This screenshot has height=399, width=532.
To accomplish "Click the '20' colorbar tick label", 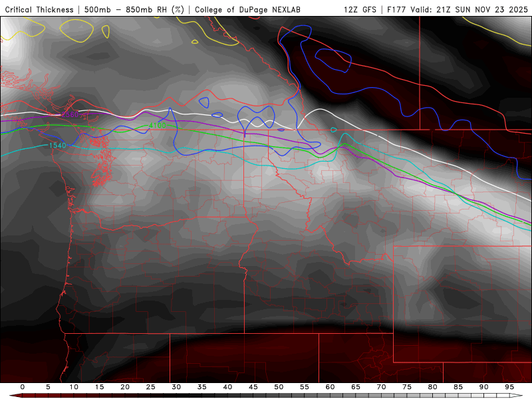I will [125, 387].
